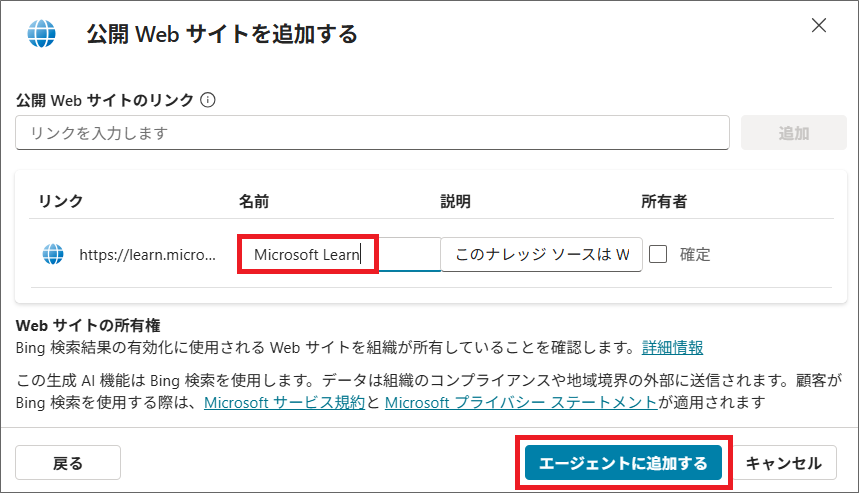Image resolution: width=859 pixels, height=493 pixels.
Task: Click the globe icon next to https://learn.micro...
Action: [53, 254]
